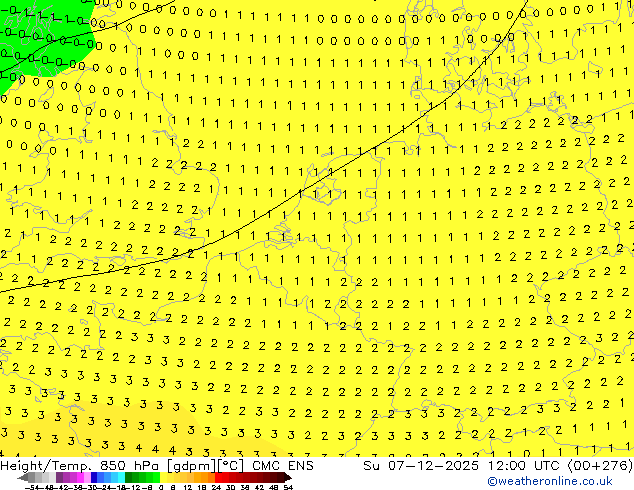Screen dimensions: 634x490
Task: Click the left arrow tip of the colour scale
Action: [23, 477]
